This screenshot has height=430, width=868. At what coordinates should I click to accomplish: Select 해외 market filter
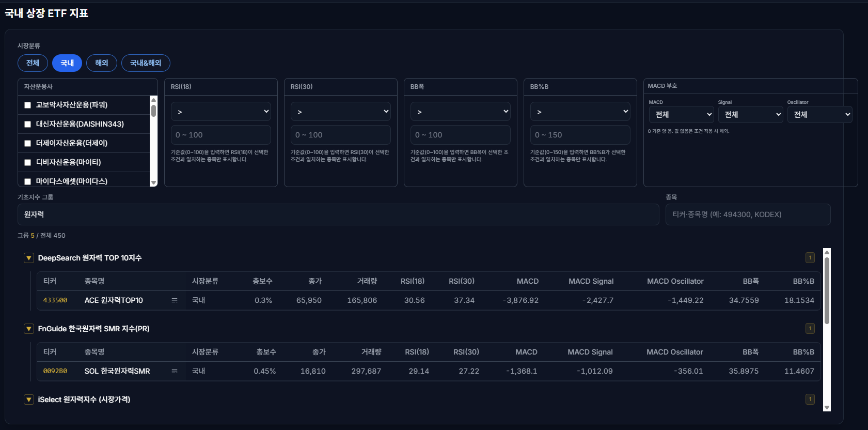(102, 63)
